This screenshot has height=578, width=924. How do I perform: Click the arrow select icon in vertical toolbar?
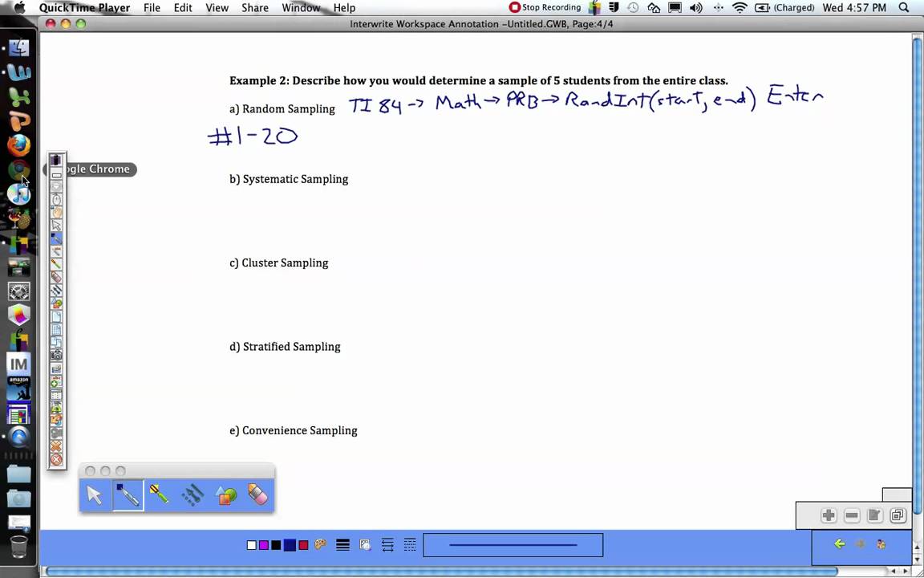[56, 226]
